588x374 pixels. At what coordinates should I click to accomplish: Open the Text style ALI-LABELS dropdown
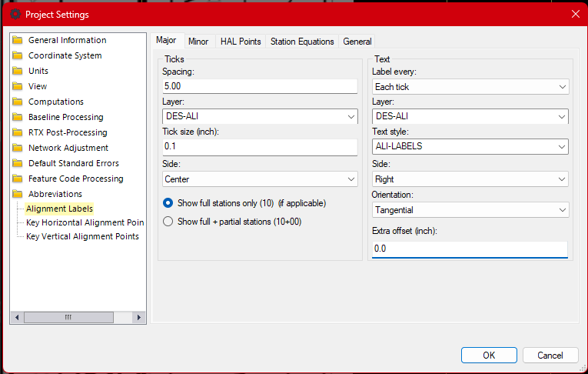point(470,146)
